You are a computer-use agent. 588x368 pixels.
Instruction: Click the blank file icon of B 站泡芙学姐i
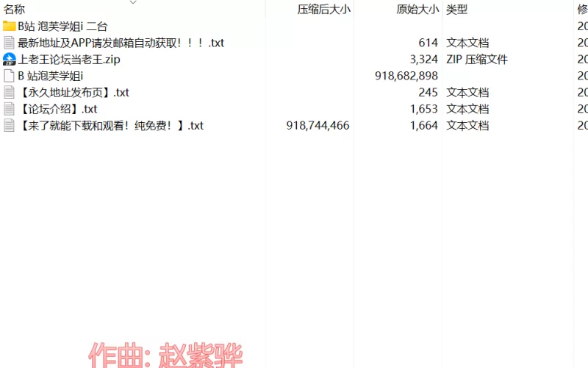[9, 76]
